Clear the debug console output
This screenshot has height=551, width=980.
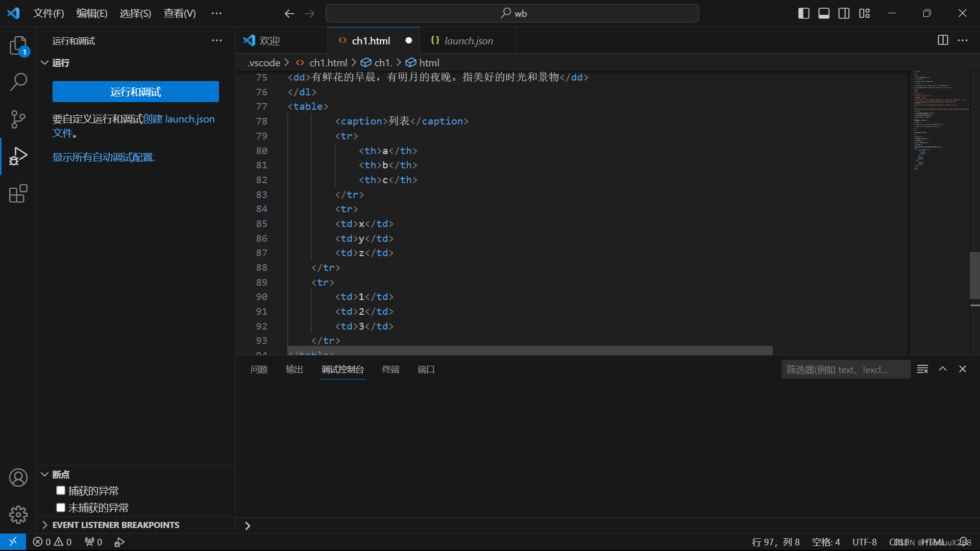coord(922,369)
